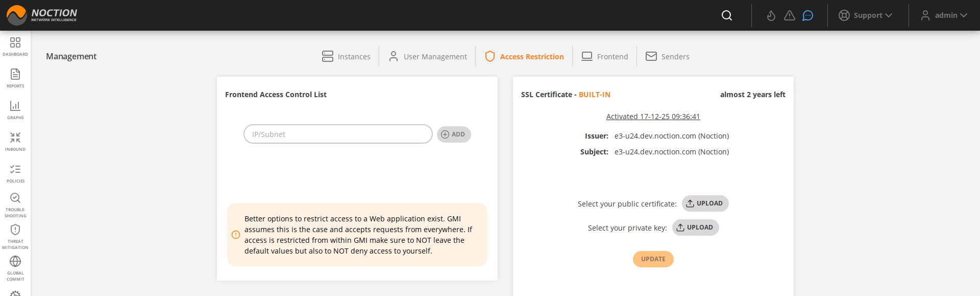980x296 pixels.
Task: Expand the admin user menu
Action: (944, 15)
